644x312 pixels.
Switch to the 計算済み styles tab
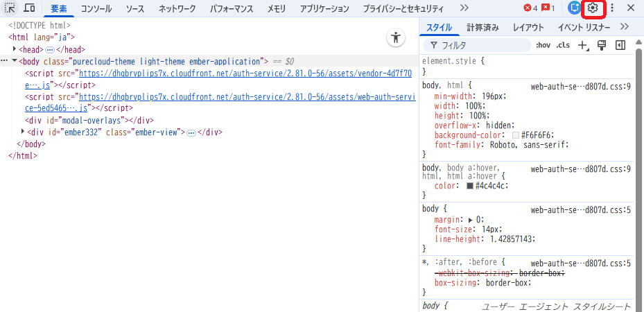click(482, 28)
